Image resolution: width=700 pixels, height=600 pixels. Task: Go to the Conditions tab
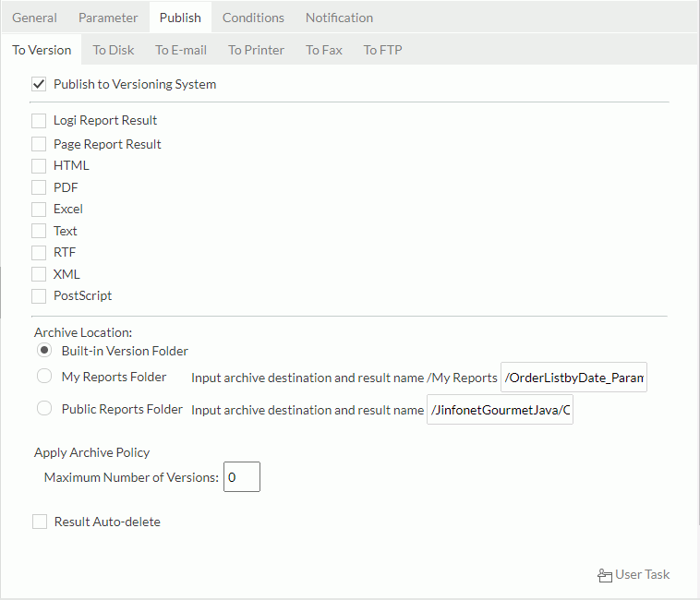tap(253, 18)
